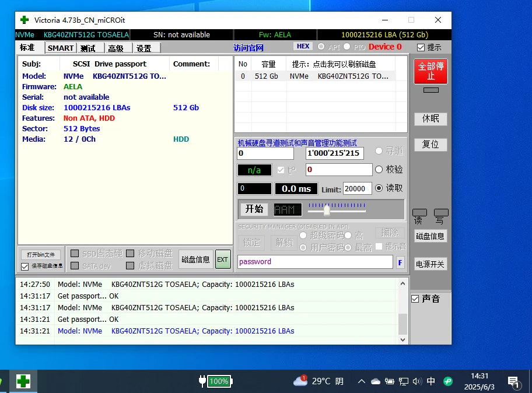The image size is (532, 393).
Task: Open Victoria from the taskbar icon
Action: [23, 381]
